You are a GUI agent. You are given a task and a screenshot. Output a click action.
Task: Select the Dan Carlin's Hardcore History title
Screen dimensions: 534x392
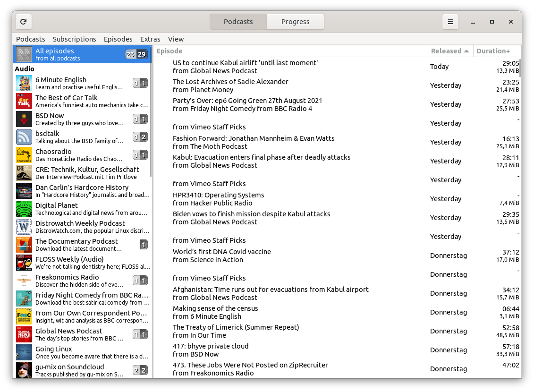point(82,187)
